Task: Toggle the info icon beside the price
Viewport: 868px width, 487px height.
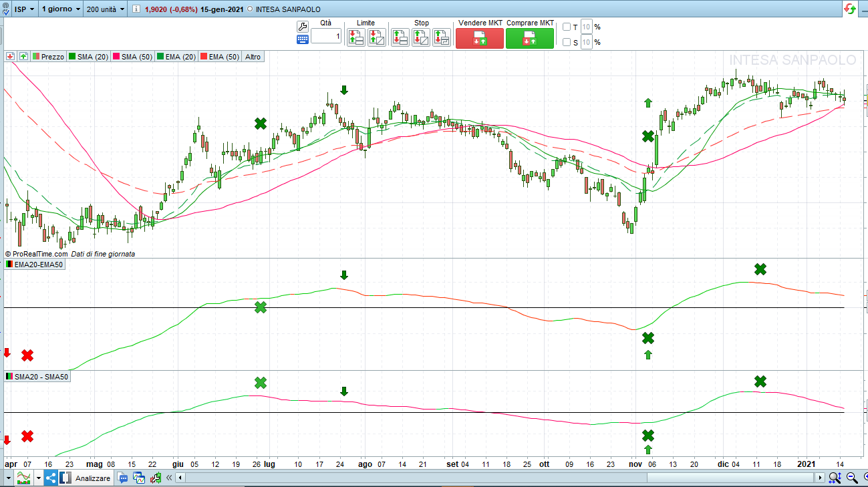Action: tap(137, 9)
